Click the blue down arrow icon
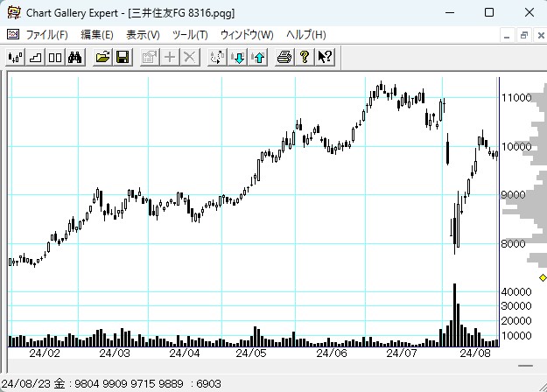 pyautogui.click(x=238, y=57)
